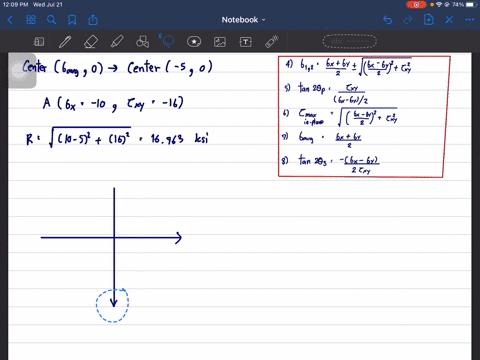This screenshot has height=360, width=480.
Task: Select the Lasso tool
Action: pyautogui.click(x=167, y=41)
